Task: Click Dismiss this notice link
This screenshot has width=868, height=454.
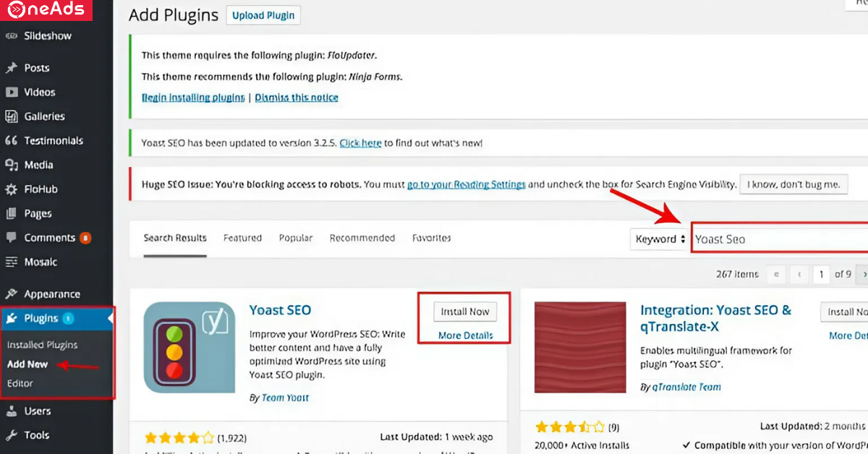Action: tap(297, 97)
